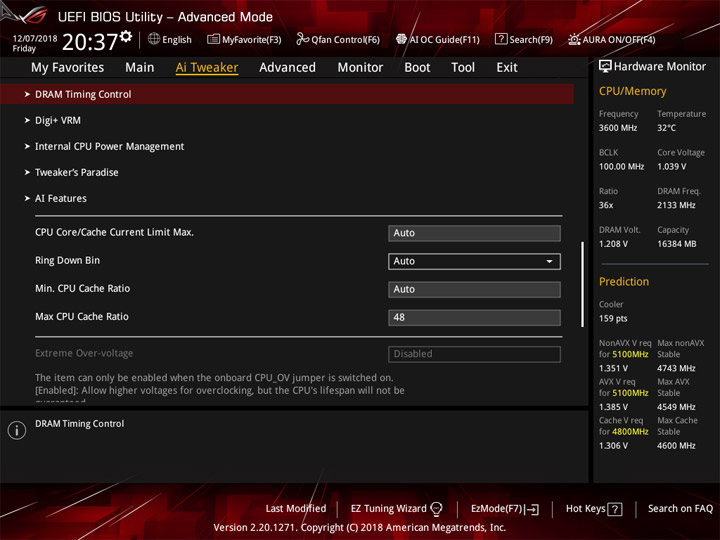
Task: Expand Internal CPU Power Management
Action: (x=109, y=146)
